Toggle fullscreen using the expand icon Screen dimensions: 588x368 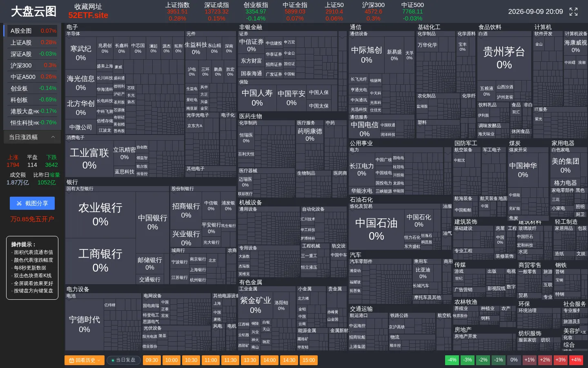click(573, 12)
